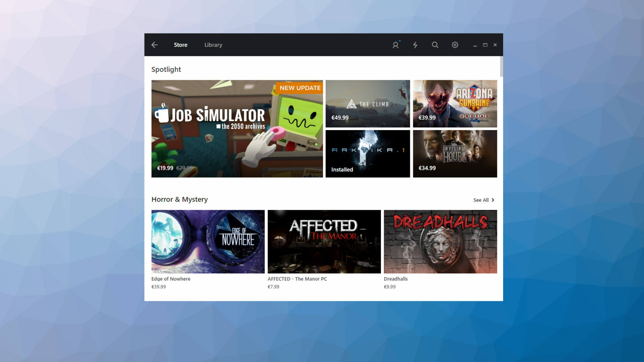Open the Dreadhalls cover image
Image resolution: width=644 pixels, height=362 pixels.
click(440, 242)
